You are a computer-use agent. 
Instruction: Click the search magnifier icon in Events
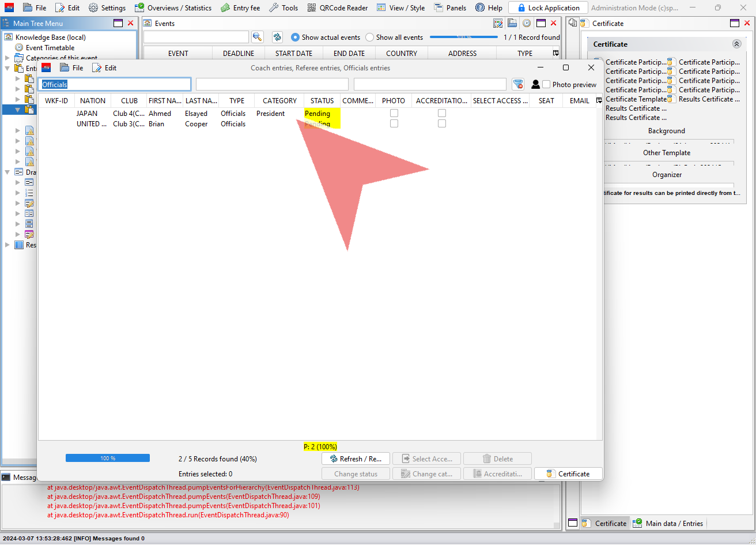257,37
